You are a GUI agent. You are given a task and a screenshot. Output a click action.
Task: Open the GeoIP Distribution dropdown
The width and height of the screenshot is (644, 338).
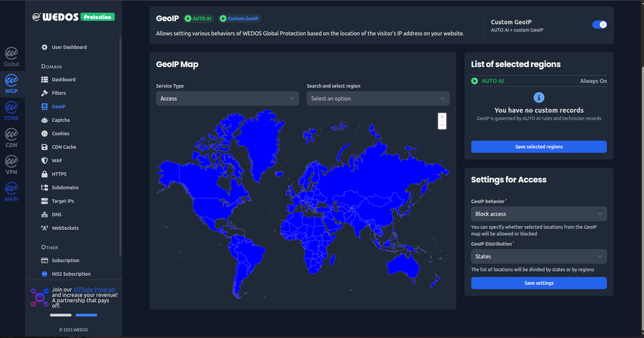point(538,256)
